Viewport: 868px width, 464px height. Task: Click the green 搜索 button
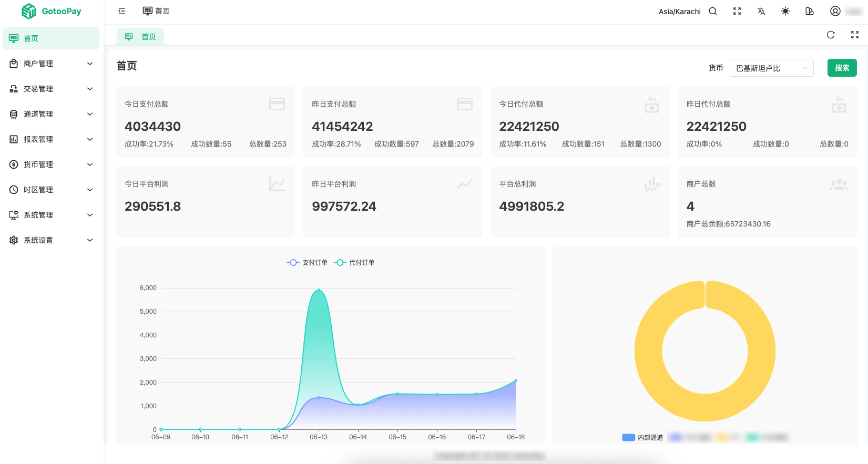pos(842,68)
